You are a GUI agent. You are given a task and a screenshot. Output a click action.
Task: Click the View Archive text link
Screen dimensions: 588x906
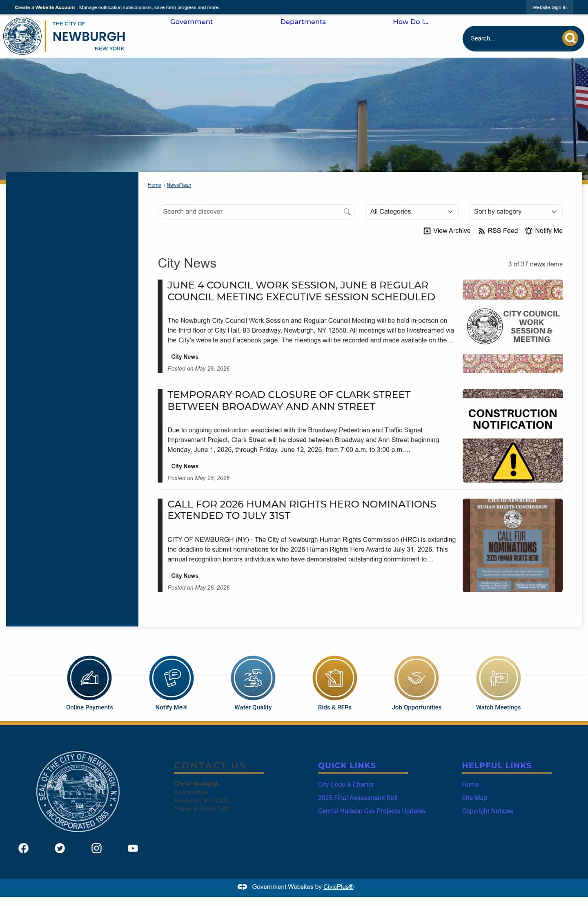(x=452, y=231)
